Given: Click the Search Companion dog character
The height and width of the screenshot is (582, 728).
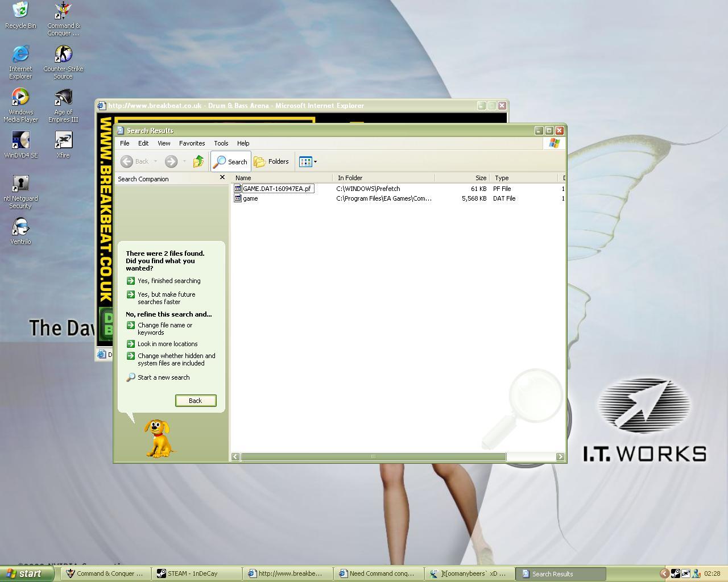Looking at the screenshot, I should (158, 439).
